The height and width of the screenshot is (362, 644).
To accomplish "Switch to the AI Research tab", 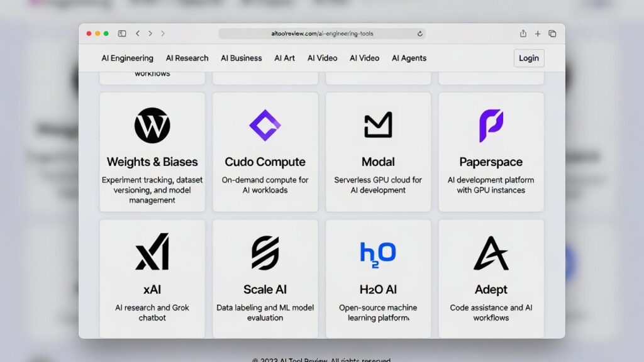I will coord(187,58).
